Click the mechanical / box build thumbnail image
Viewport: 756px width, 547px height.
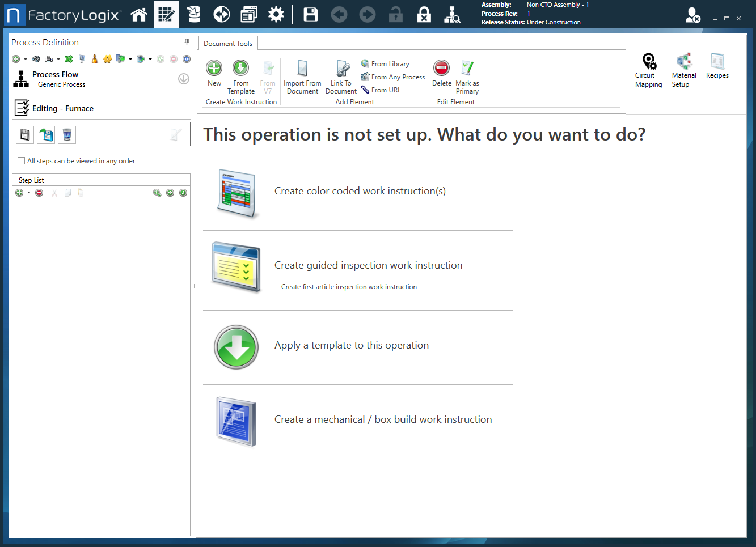click(236, 421)
